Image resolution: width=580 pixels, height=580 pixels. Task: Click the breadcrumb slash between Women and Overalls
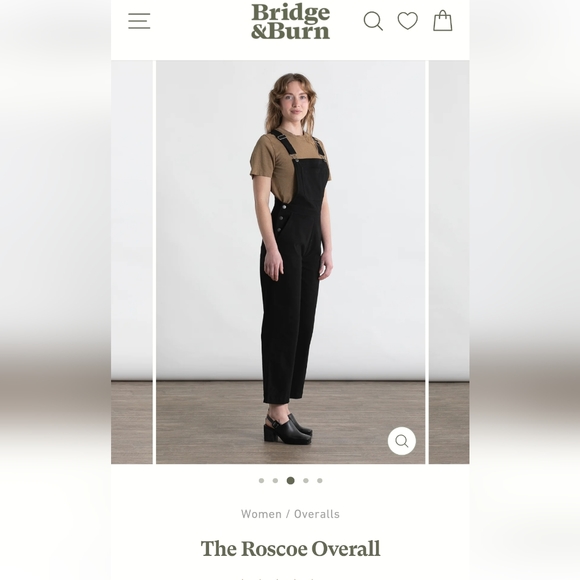(288, 514)
